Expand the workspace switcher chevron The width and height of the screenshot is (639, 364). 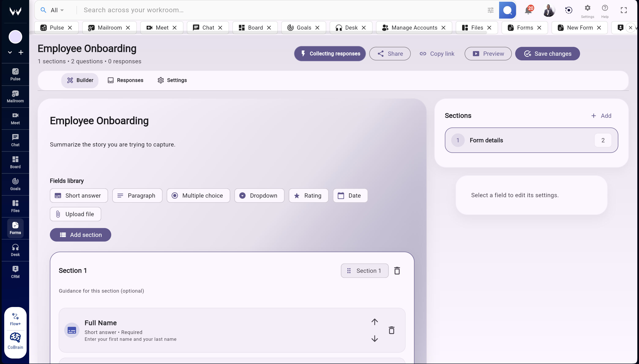tap(10, 52)
